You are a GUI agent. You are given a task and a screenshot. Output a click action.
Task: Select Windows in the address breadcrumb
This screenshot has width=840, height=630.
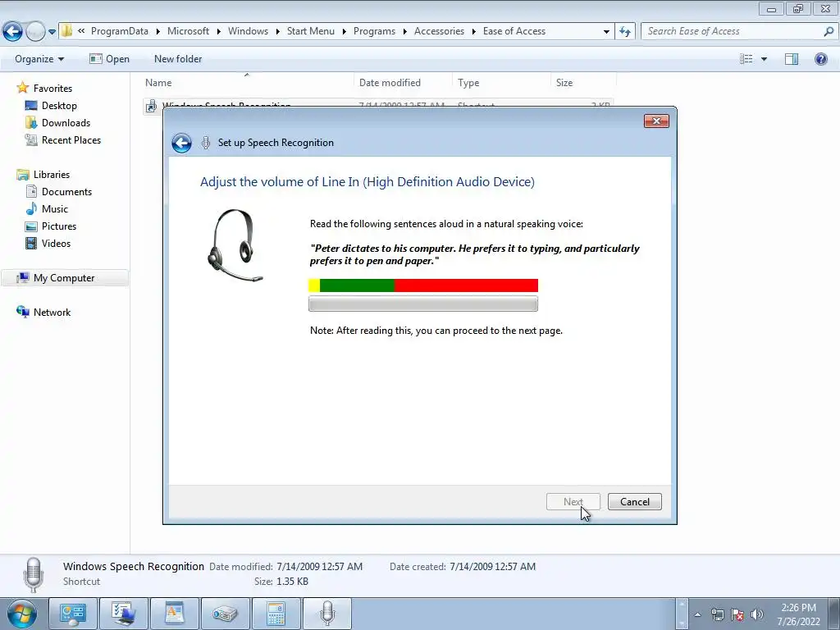(x=248, y=31)
